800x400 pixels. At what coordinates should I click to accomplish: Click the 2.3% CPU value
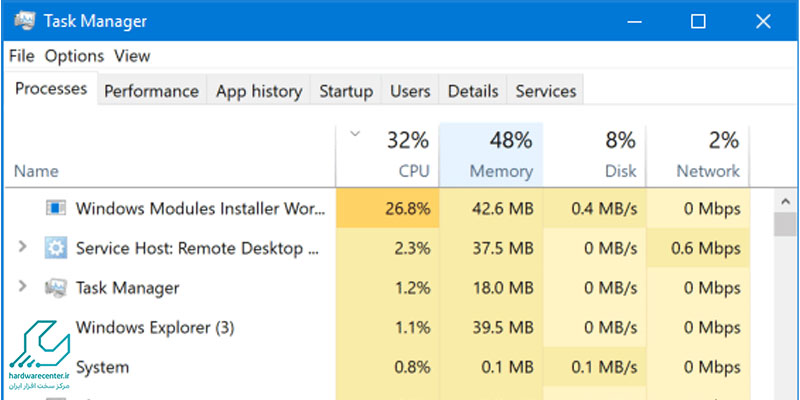point(412,248)
